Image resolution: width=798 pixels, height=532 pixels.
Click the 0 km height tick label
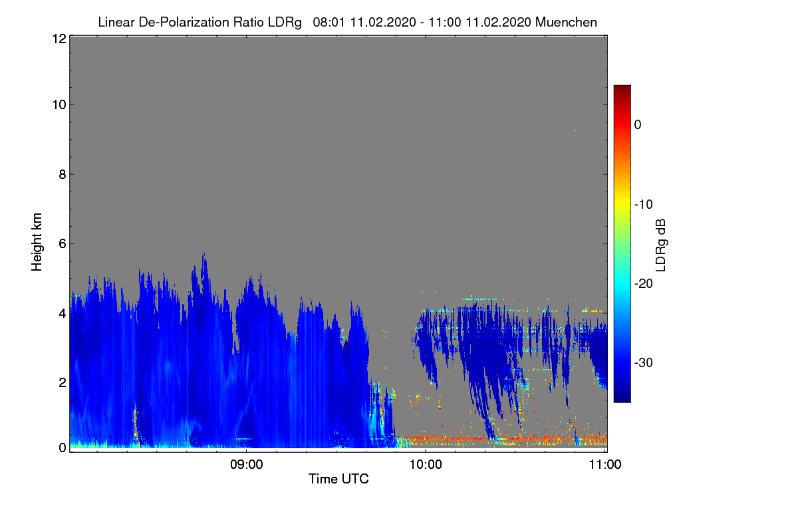(62, 448)
